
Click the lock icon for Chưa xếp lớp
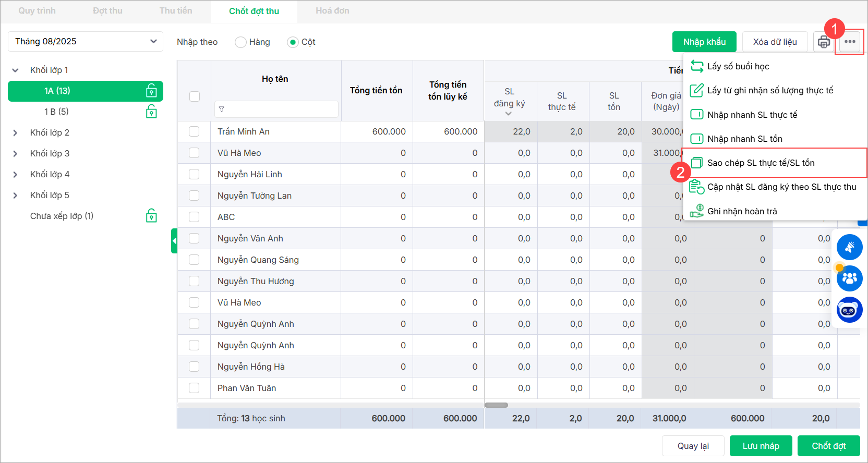click(x=151, y=216)
